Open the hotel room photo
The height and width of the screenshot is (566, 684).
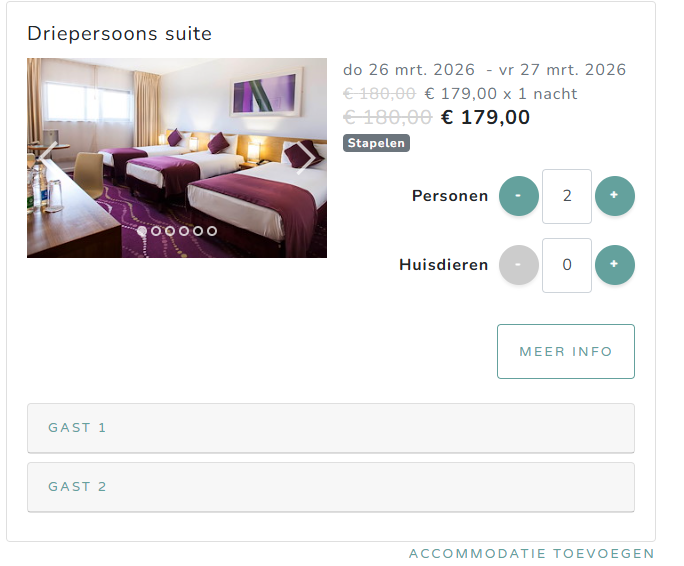pyautogui.click(x=177, y=158)
